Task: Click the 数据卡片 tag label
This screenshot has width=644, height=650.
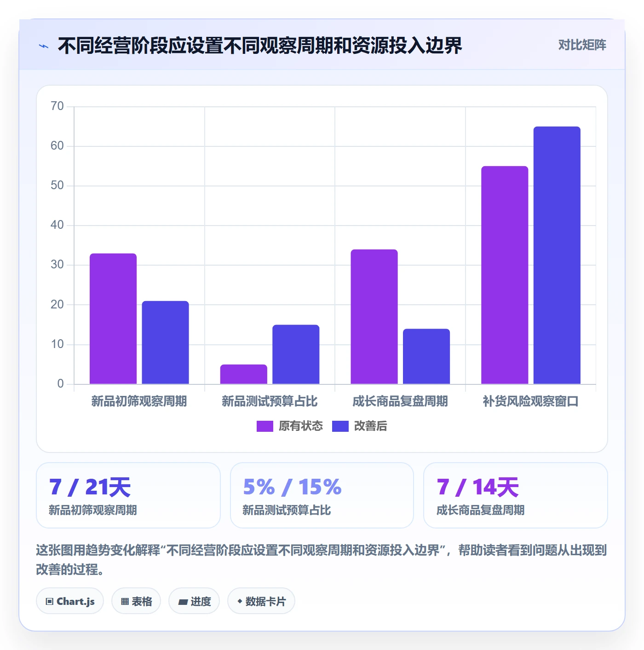Action: click(x=266, y=601)
